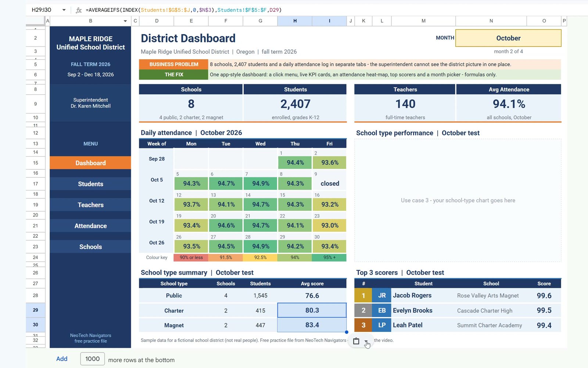Click the 'closed' cell for Oct 9
This screenshot has height=368, width=588.
click(x=330, y=184)
